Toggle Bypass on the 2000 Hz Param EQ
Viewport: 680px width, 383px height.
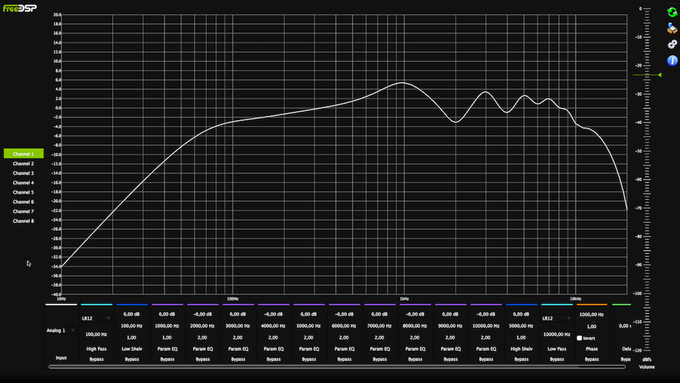point(203,359)
